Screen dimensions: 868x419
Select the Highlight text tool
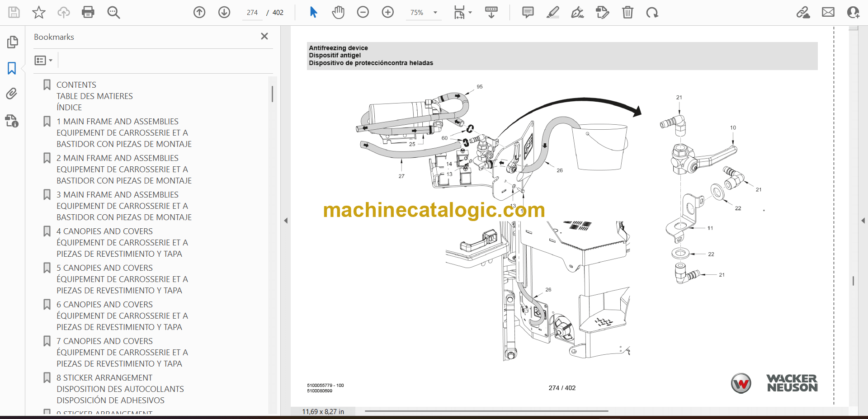tap(552, 12)
